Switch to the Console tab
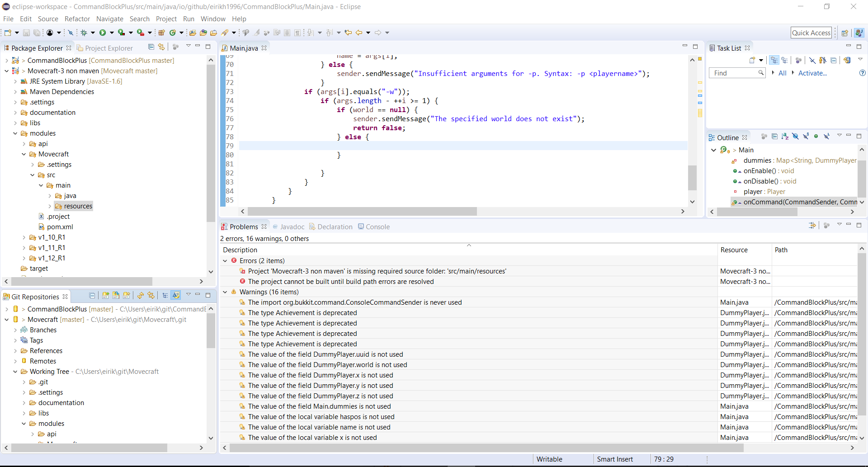The image size is (868, 467). click(x=377, y=227)
